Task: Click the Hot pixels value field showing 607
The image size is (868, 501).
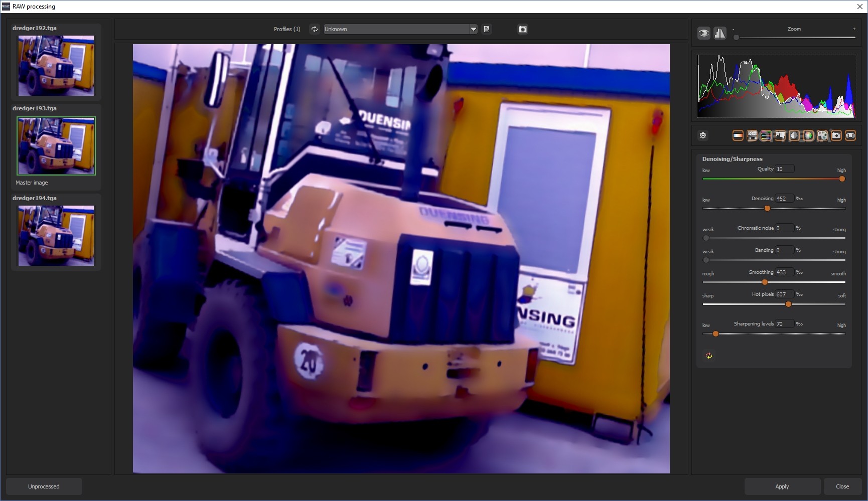Action: [x=785, y=294]
